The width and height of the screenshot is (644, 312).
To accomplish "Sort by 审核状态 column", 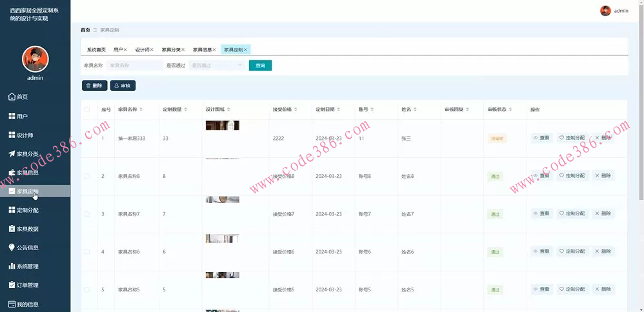I will click(x=510, y=110).
